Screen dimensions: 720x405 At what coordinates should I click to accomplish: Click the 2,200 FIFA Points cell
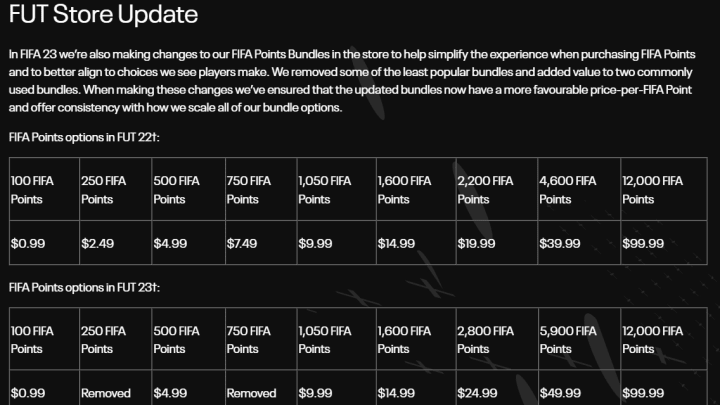497,189
